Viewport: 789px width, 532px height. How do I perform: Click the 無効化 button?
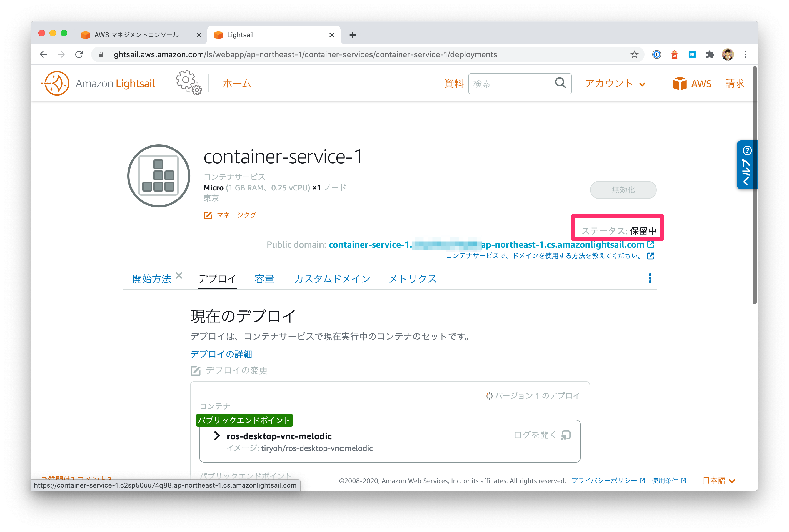click(623, 190)
